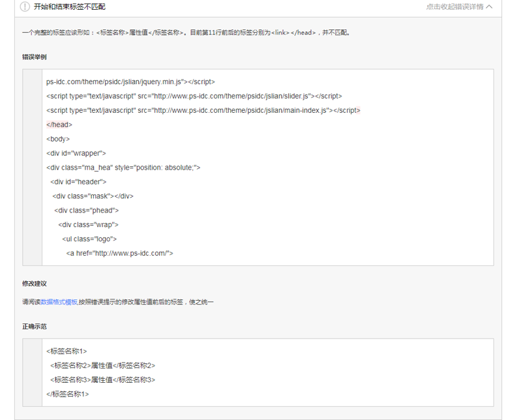Click the <body> code line
This screenshot has height=420, width=521.
click(x=58, y=139)
